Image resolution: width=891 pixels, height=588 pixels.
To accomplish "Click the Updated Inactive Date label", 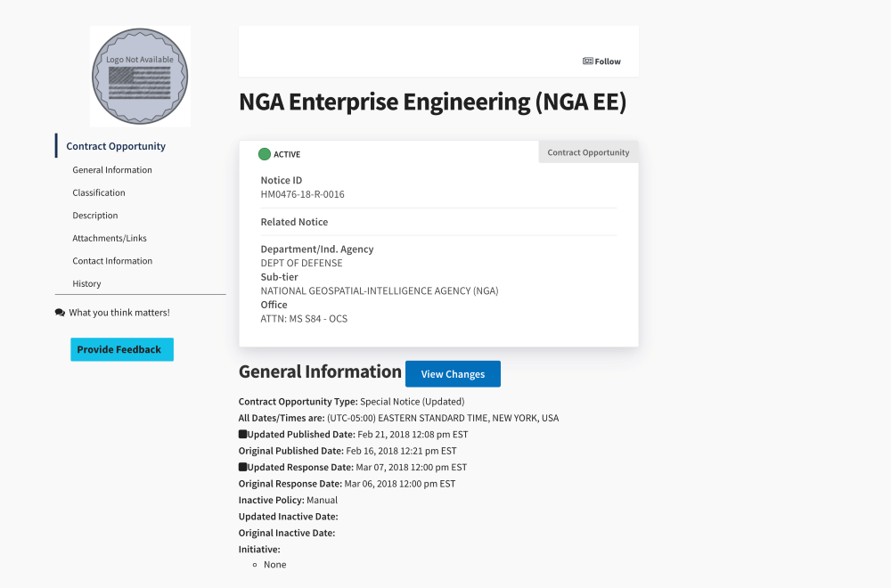I will click(x=288, y=517).
